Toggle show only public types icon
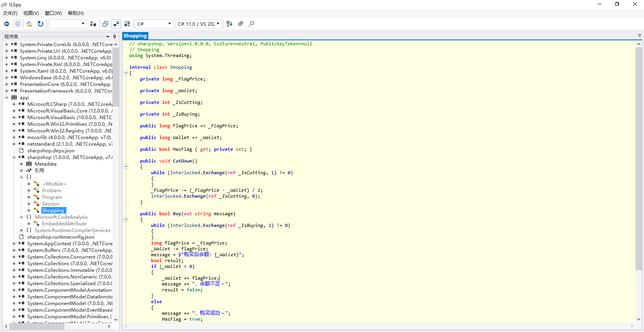The image size is (644, 332). pos(105,24)
